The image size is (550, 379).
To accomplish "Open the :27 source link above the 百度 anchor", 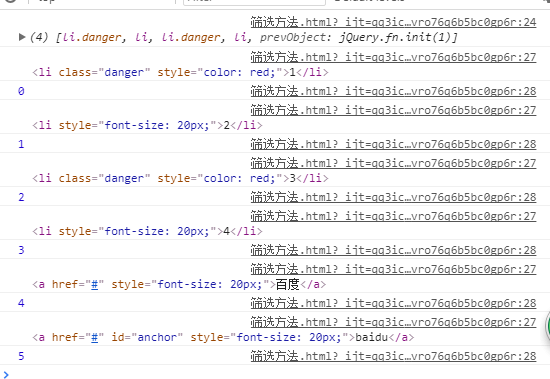I will tap(393, 269).
